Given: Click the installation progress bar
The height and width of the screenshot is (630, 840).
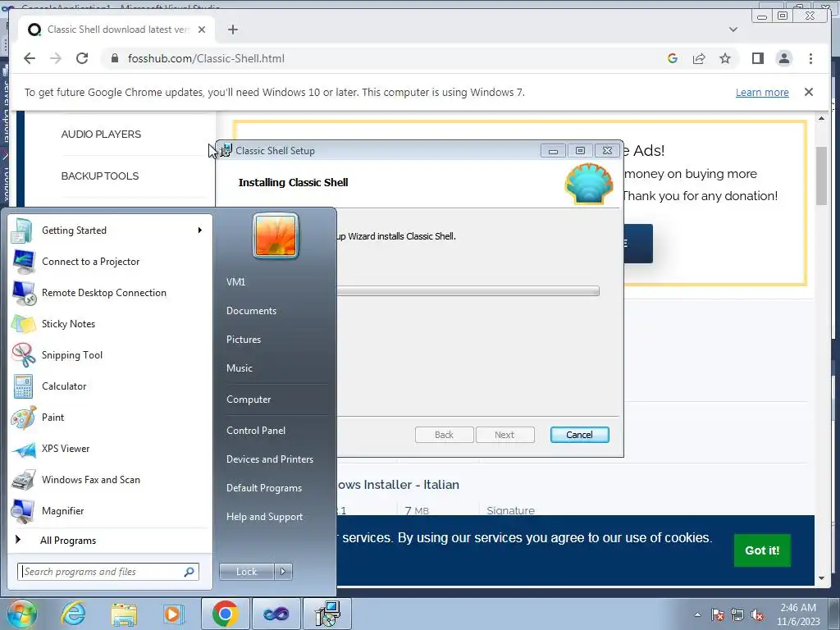Looking at the screenshot, I should [x=468, y=291].
